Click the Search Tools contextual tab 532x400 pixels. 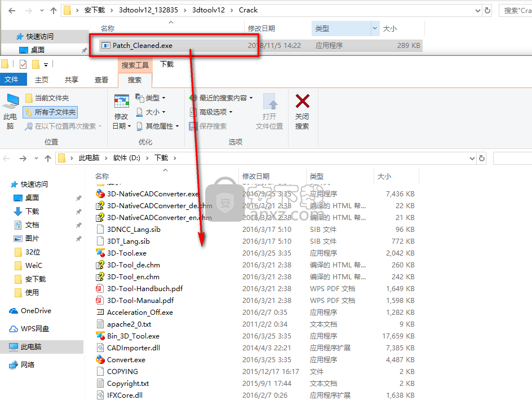[135, 65]
